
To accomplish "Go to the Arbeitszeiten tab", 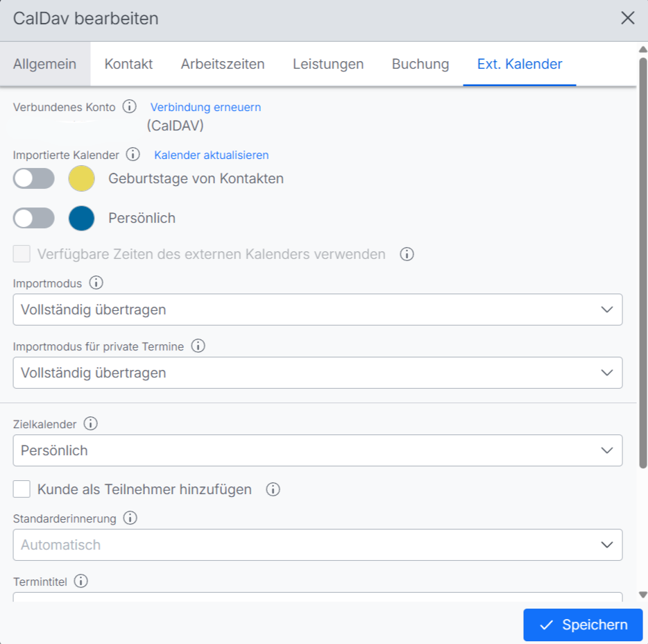I will pyautogui.click(x=223, y=64).
